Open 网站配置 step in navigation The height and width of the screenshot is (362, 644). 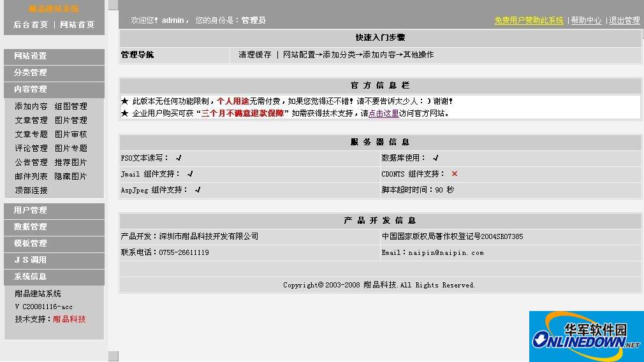click(299, 55)
